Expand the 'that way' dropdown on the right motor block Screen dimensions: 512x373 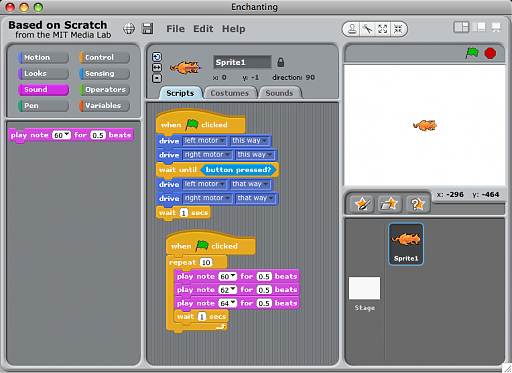(x=255, y=198)
